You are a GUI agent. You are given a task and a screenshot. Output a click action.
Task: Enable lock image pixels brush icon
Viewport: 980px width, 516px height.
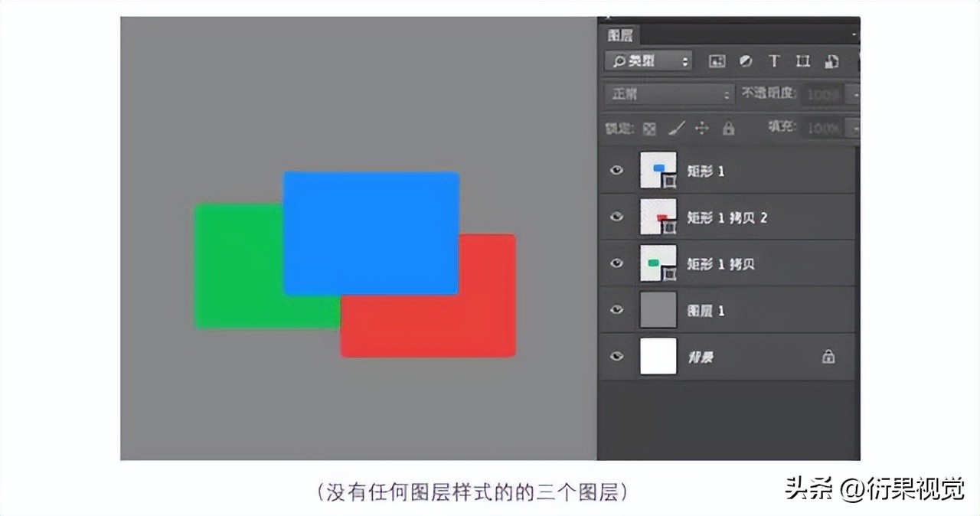click(x=676, y=129)
